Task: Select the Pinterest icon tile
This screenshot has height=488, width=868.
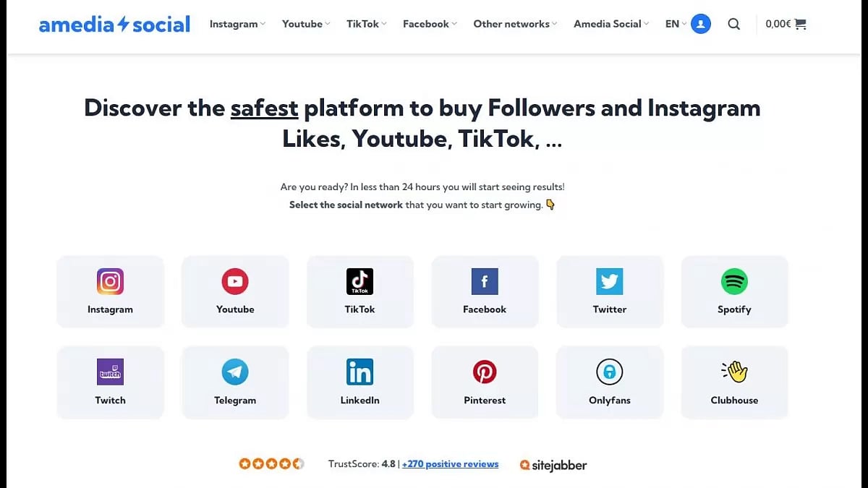Action: [x=485, y=372]
